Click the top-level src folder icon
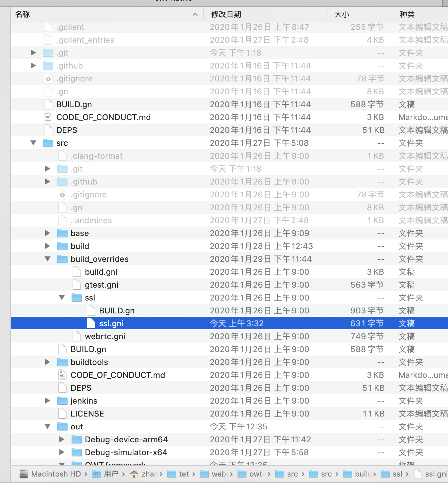The width and height of the screenshot is (448, 483). point(48,143)
